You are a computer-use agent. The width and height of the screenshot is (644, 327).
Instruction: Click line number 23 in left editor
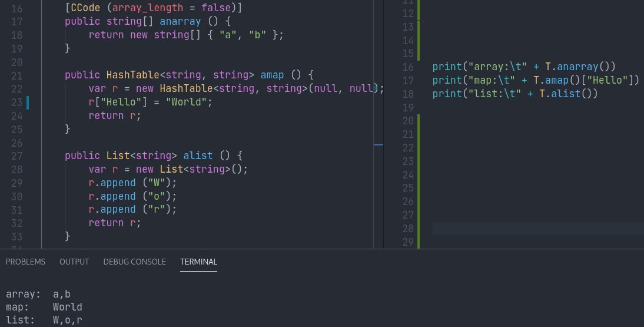coord(17,103)
